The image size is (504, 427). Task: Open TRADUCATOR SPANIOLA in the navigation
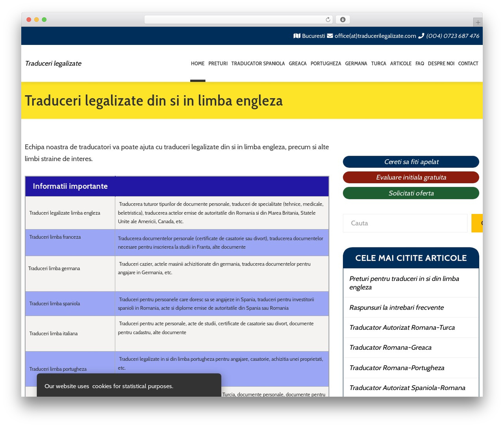[258, 63]
